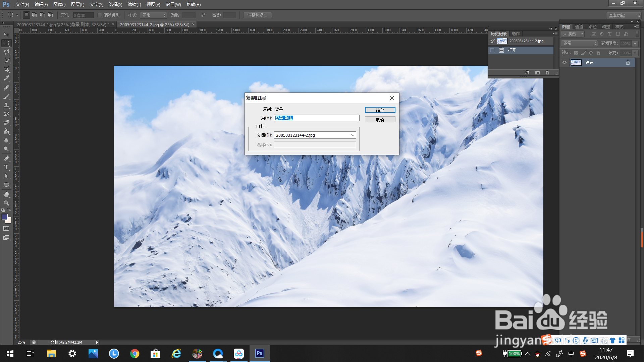Click the 确定 button in dialog
Viewport: 644px width, 362px height.
(380, 110)
